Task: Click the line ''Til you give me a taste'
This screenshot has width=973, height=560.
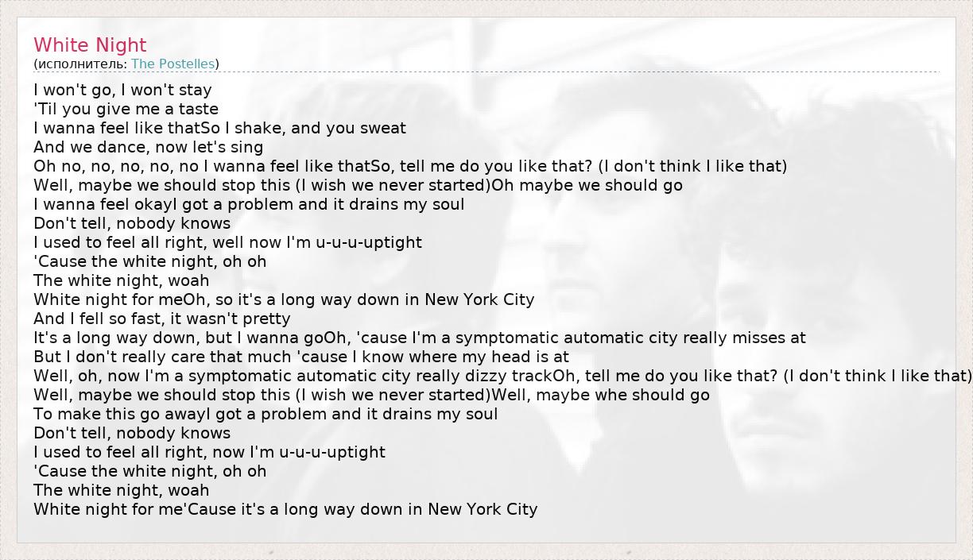Action: point(126,109)
